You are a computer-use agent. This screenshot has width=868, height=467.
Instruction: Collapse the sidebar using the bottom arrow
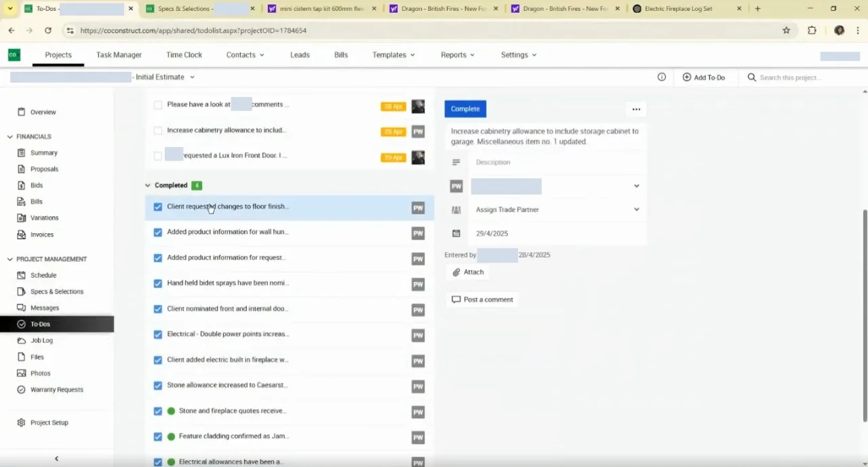[56, 459]
